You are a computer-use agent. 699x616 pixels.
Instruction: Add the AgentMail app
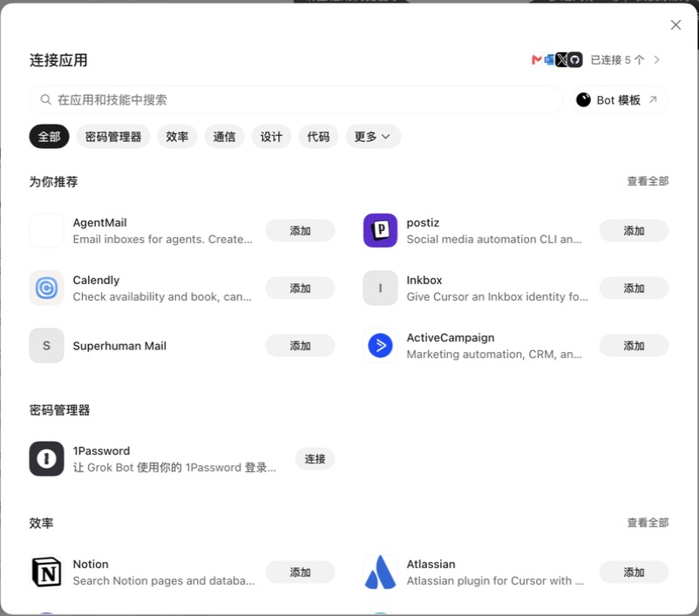click(x=300, y=230)
